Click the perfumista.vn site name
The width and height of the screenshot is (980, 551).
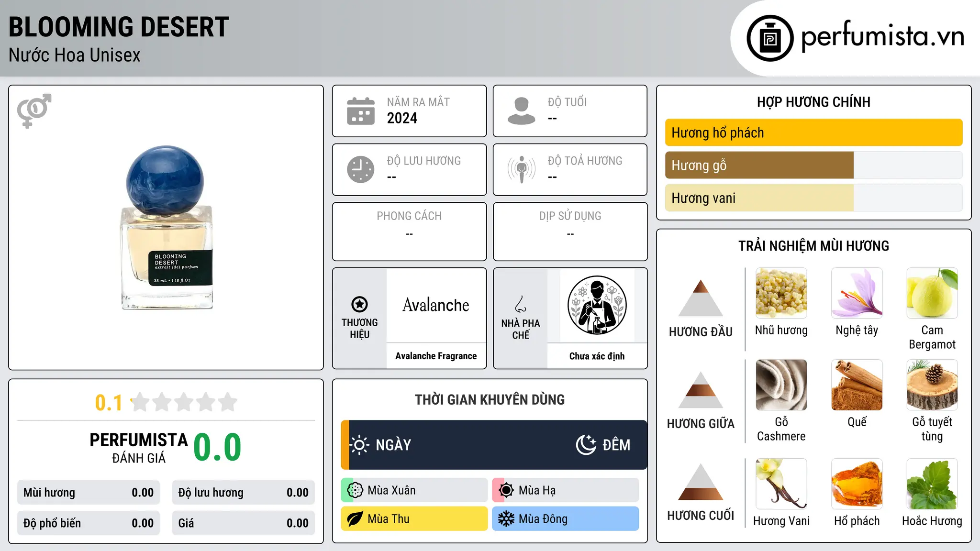pyautogui.click(x=882, y=36)
